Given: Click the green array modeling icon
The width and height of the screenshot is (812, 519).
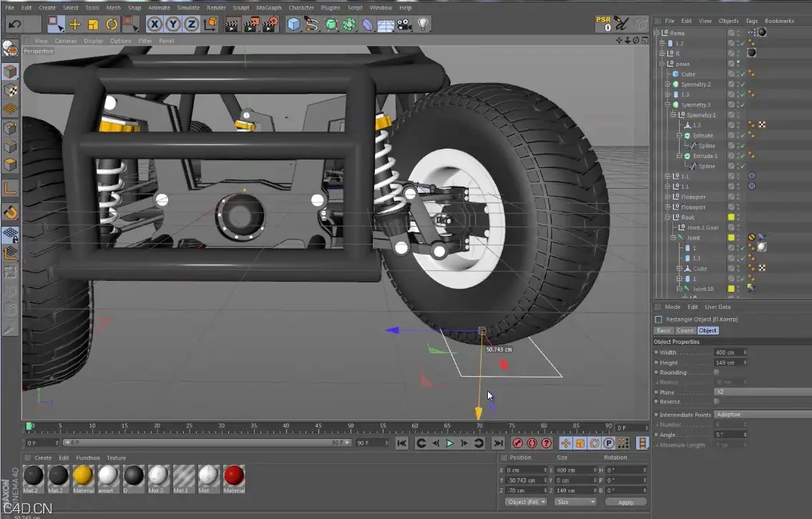Looking at the screenshot, I should click(350, 24).
